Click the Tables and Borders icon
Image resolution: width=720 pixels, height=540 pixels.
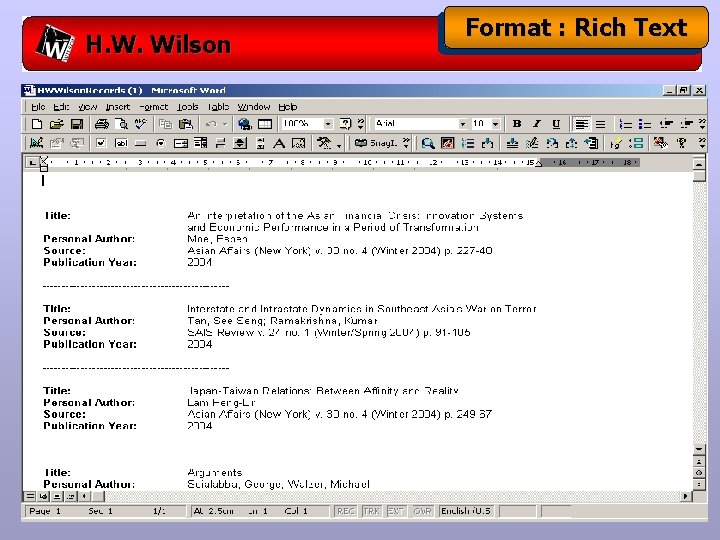(265, 124)
